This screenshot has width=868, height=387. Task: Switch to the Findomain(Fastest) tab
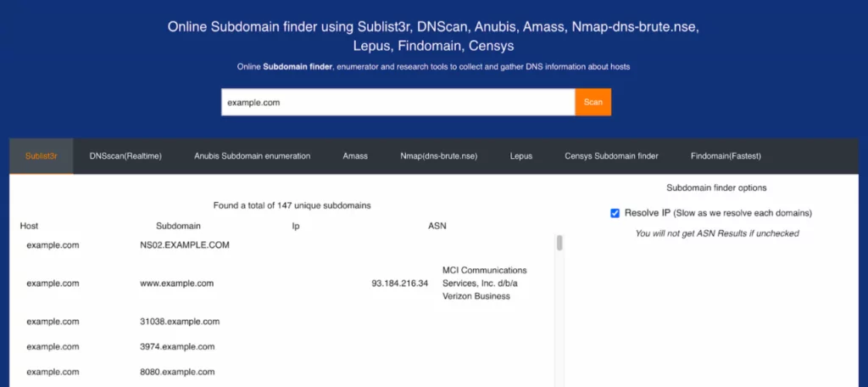pyautogui.click(x=726, y=156)
